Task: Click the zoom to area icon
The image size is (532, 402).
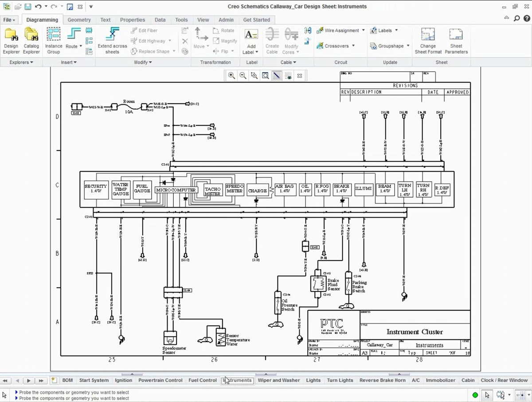Action: tap(254, 76)
